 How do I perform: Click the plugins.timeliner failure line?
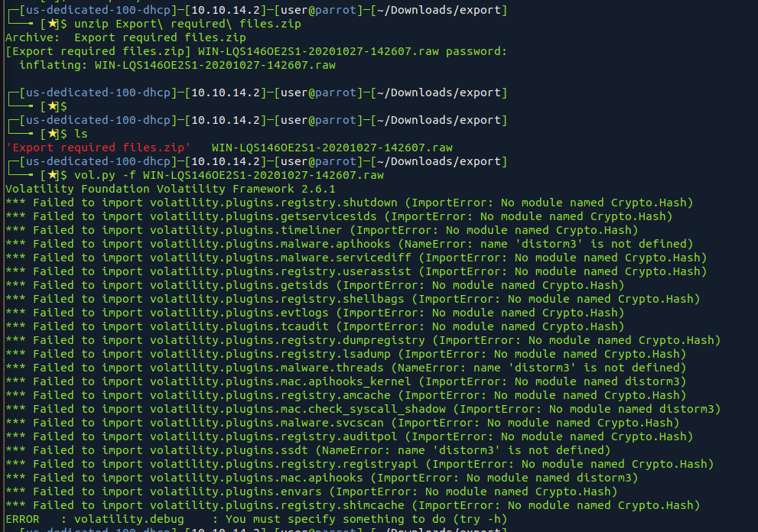coord(321,231)
